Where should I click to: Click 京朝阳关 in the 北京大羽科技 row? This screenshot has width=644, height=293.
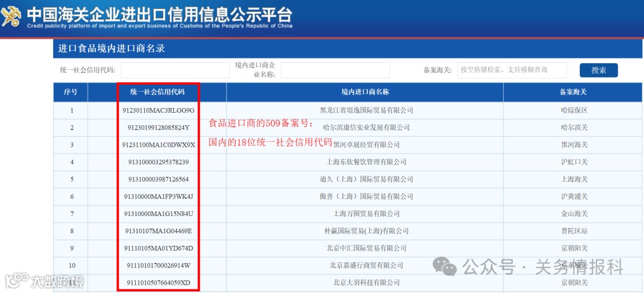(x=574, y=283)
